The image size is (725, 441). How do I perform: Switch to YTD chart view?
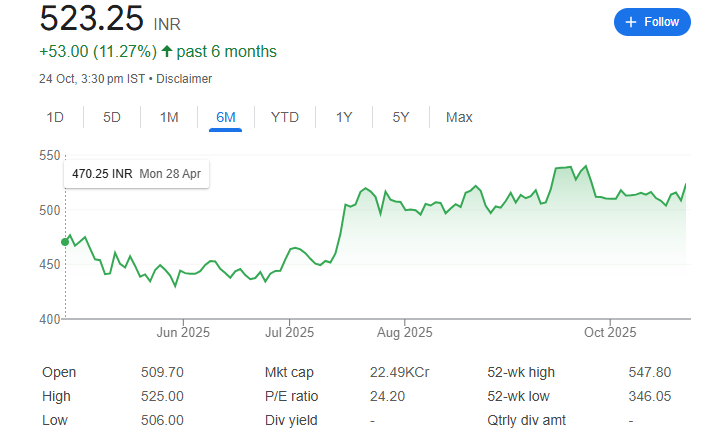(284, 117)
